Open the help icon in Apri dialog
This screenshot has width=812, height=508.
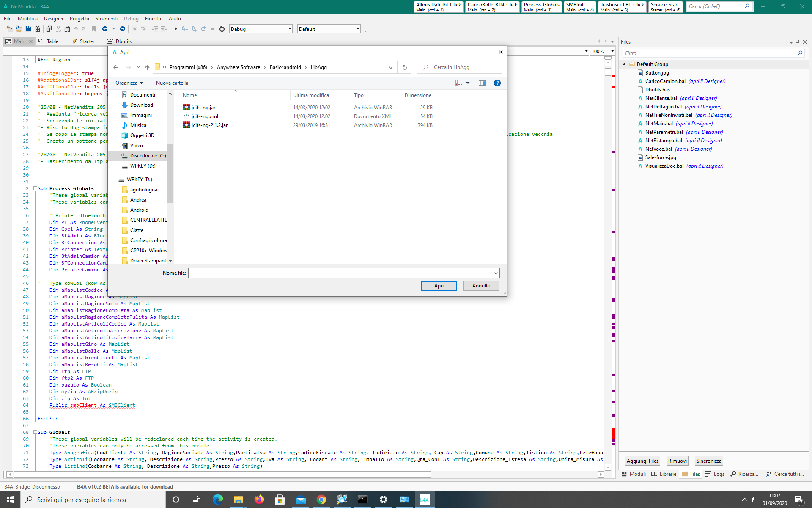497,83
